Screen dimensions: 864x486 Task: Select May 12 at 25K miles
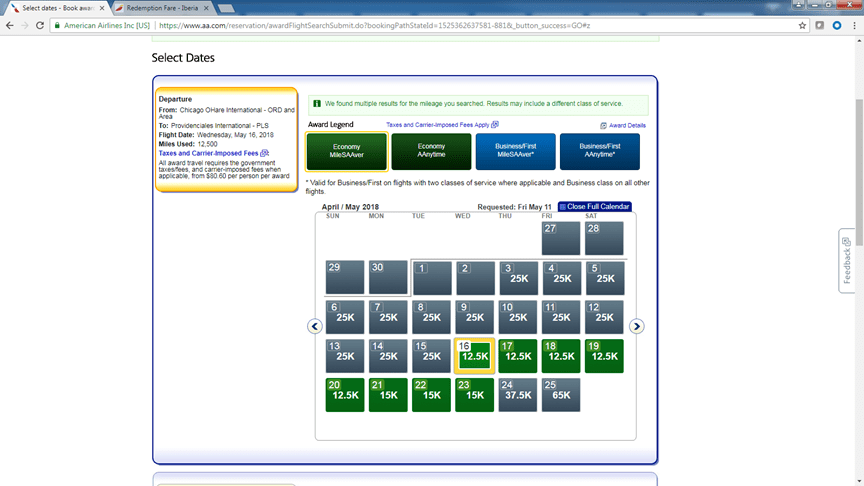[604, 317]
